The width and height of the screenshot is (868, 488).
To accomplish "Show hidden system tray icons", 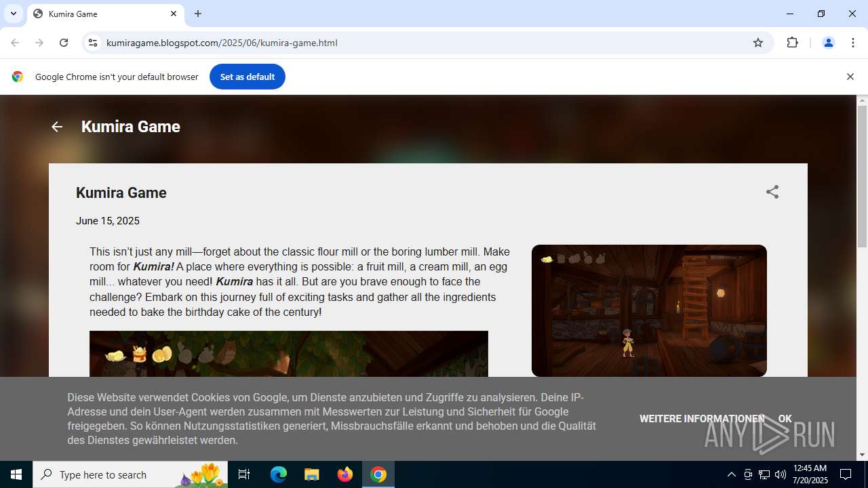I will click(731, 474).
